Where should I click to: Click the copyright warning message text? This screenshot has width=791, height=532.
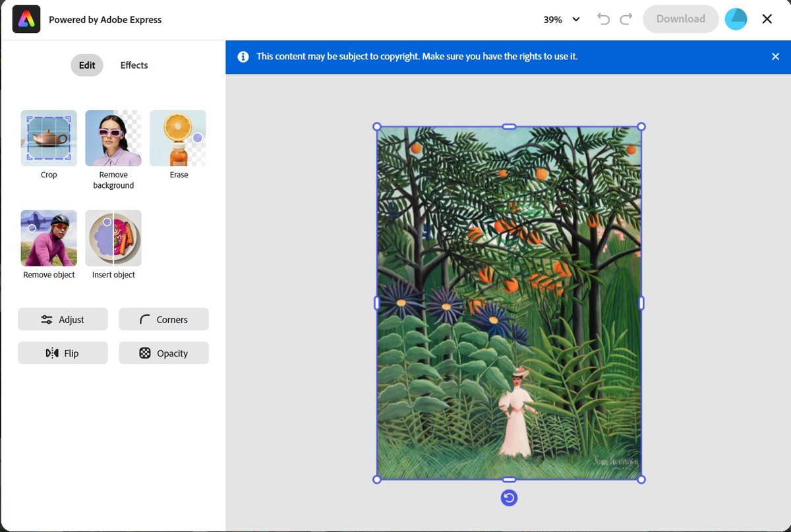coord(417,57)
